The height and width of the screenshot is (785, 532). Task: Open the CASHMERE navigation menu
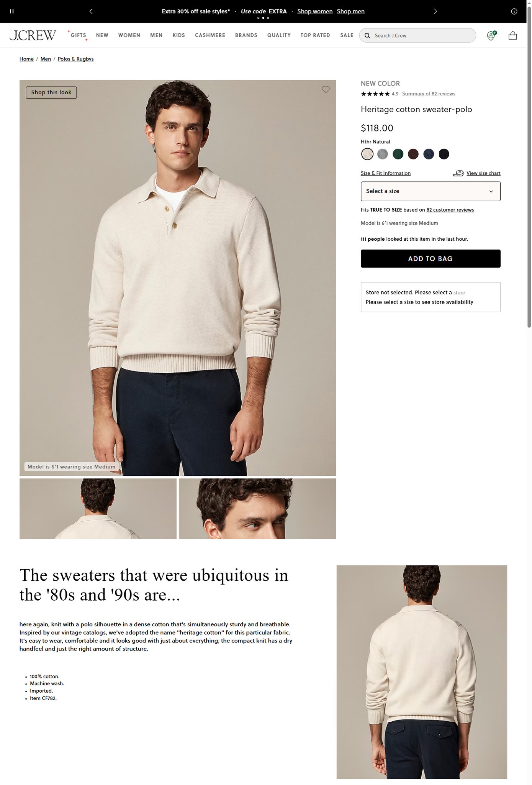click(210, 35)
